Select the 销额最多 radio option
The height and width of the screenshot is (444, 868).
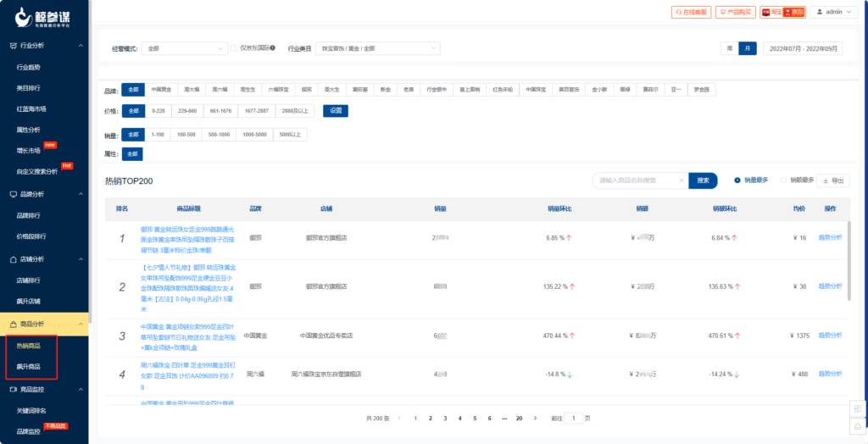click(783, 180)
